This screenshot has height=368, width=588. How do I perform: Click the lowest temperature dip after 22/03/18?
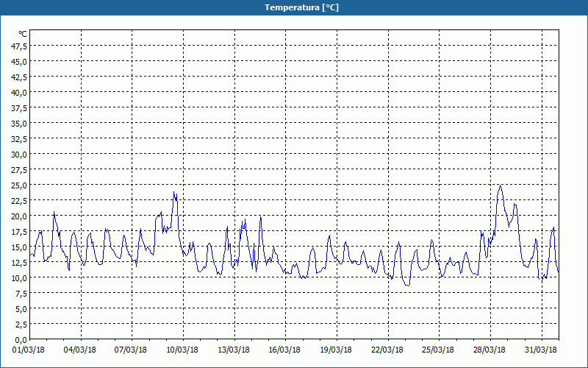point(408,285)
